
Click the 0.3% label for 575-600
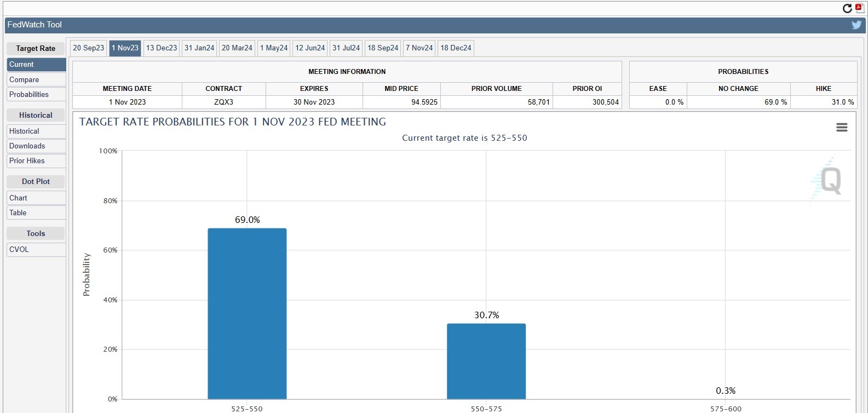pos(726,391)
